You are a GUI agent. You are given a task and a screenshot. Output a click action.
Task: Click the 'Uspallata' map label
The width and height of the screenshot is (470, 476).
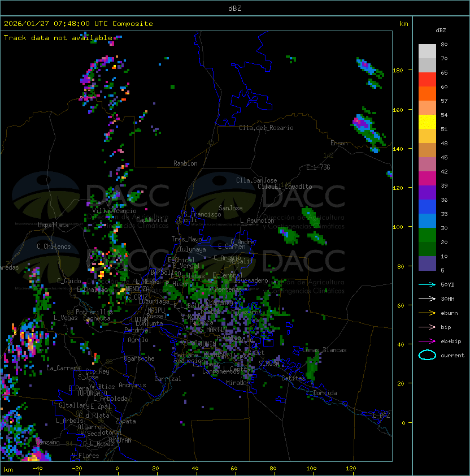(53, 225)
